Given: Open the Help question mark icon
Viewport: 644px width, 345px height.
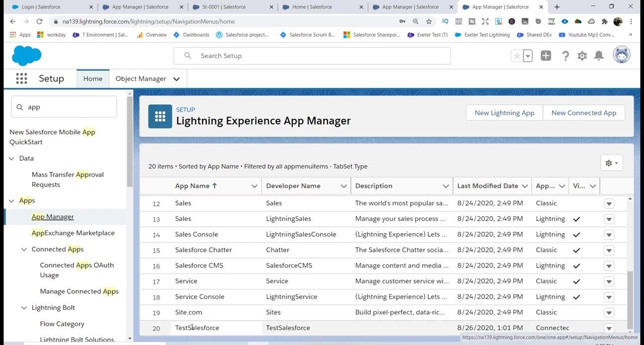Looking at the screenshot, I should [x=566, y=56].
